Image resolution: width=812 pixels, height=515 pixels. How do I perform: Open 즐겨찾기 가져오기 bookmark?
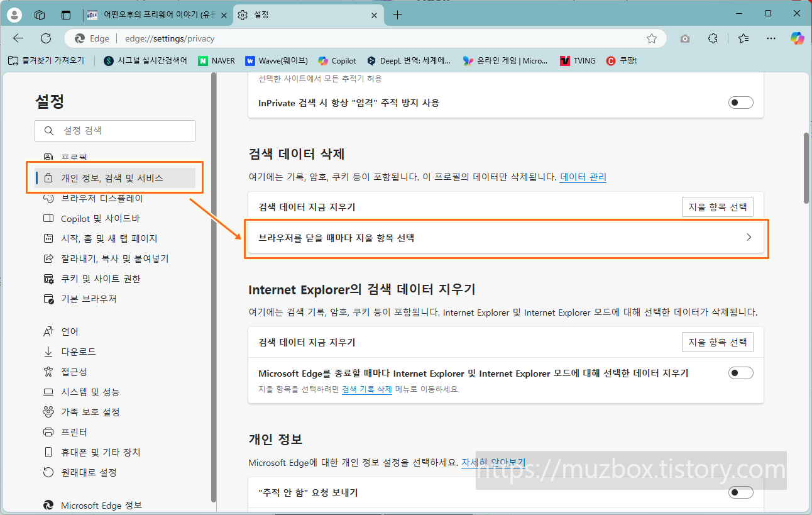46,61
